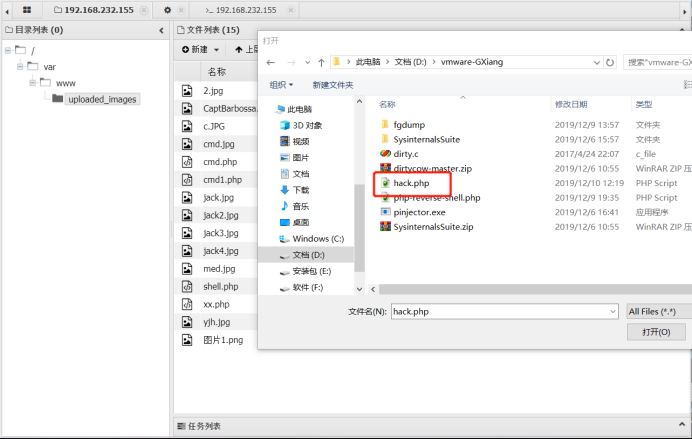Open 视频 in navigation pane
Screen dimensions: 692x439
[x=301, y=141]
